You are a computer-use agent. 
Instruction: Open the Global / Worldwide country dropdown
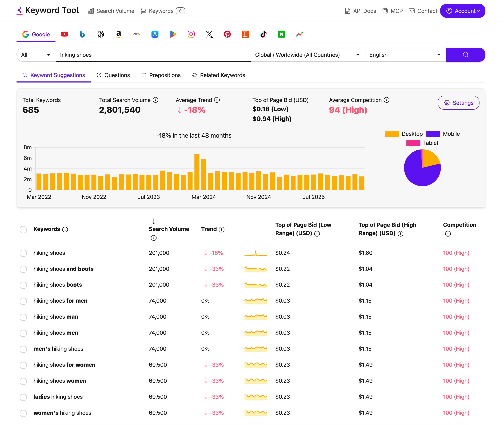click(x=308, y=55)
